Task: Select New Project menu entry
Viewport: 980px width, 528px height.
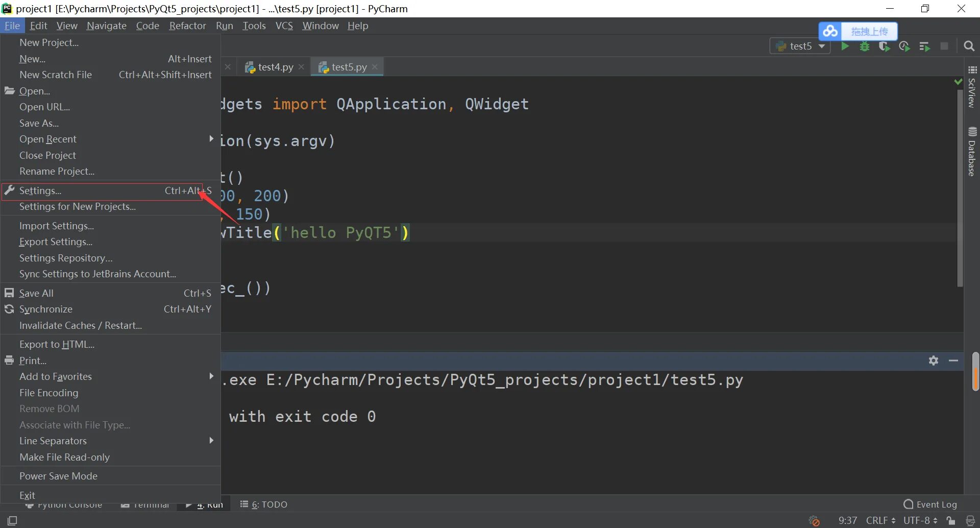Action: tap(110, 42)
